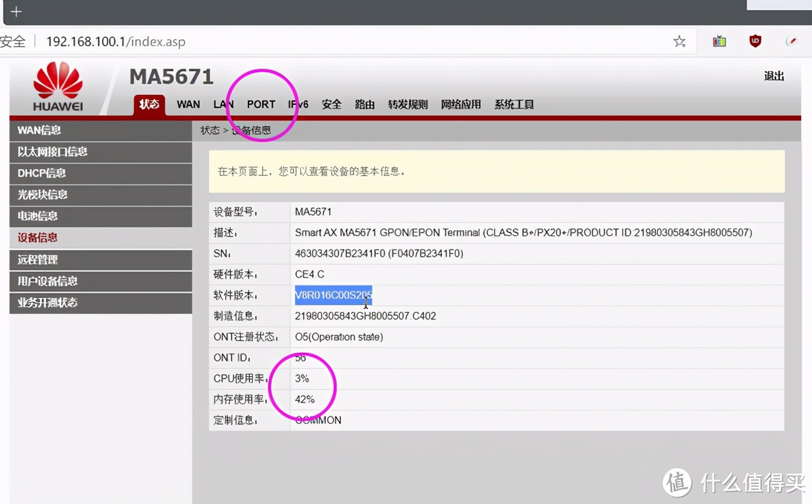The image size is (812, 504).
Task: Open the IPv6 tab
Action: tap(298, 105)
